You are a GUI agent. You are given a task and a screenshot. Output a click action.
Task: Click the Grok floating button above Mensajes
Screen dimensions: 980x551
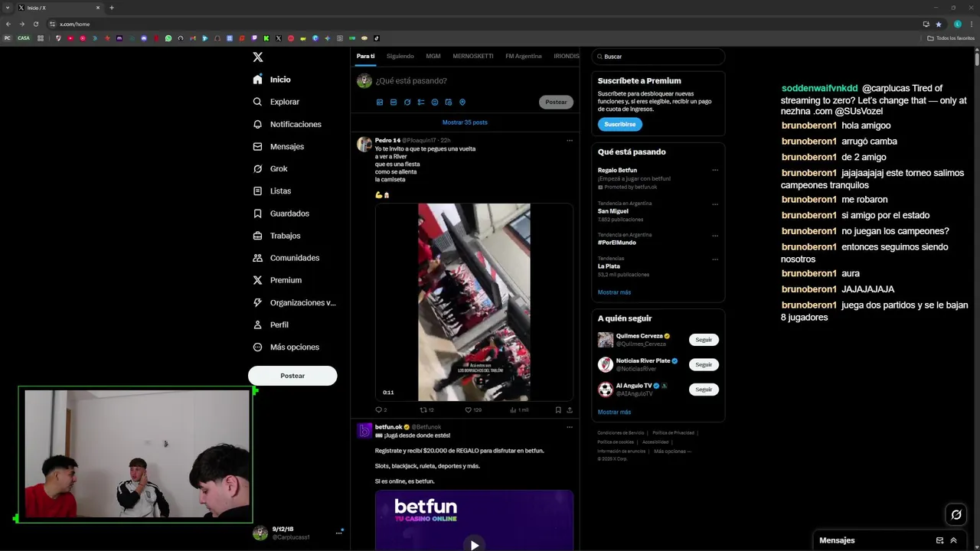956,514
